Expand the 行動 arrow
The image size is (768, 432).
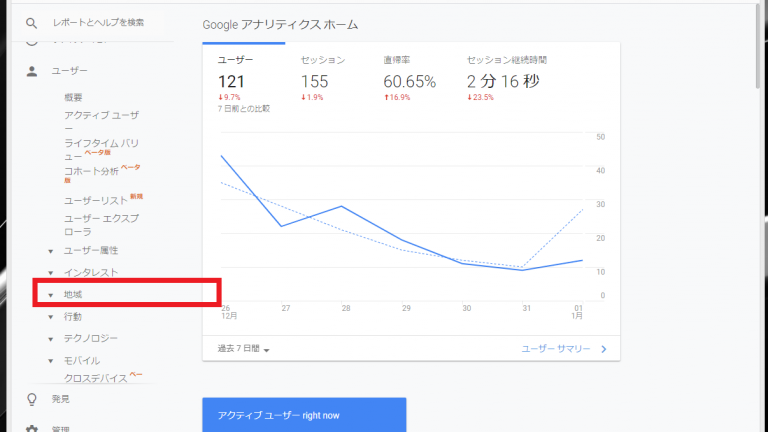tap(50, 317)
